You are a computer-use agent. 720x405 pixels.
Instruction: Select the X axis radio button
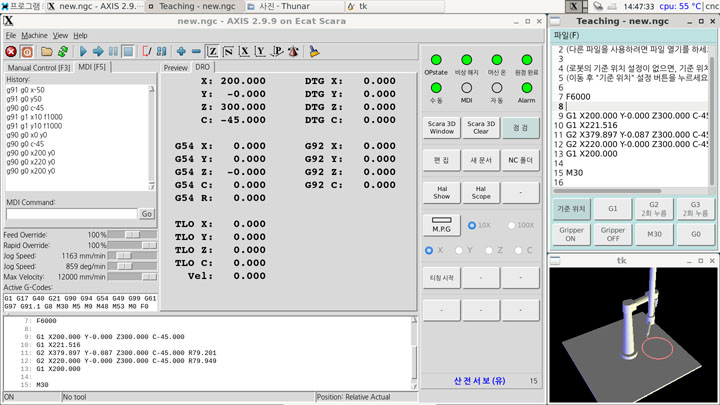(x=429, y=250)
